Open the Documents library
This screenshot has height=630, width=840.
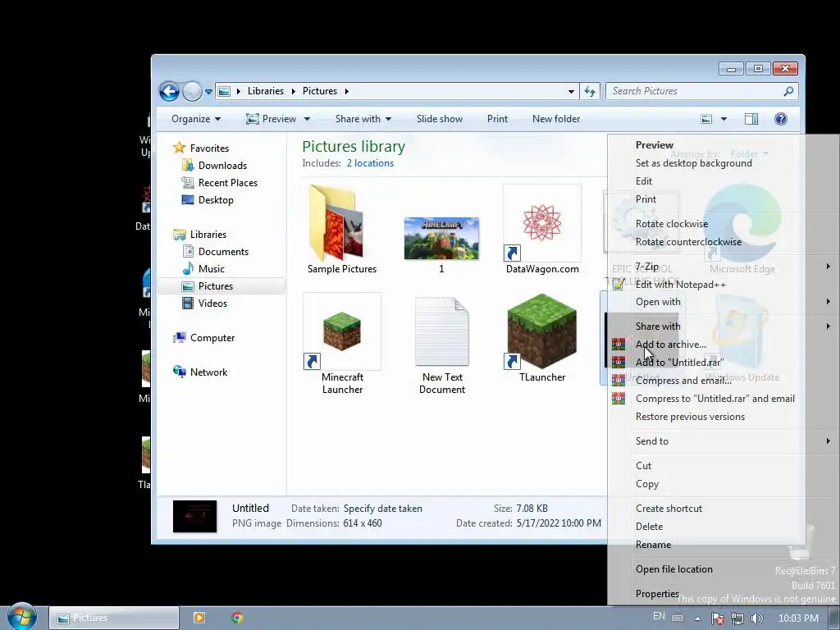pyautogui.click(x=223, y=251)
